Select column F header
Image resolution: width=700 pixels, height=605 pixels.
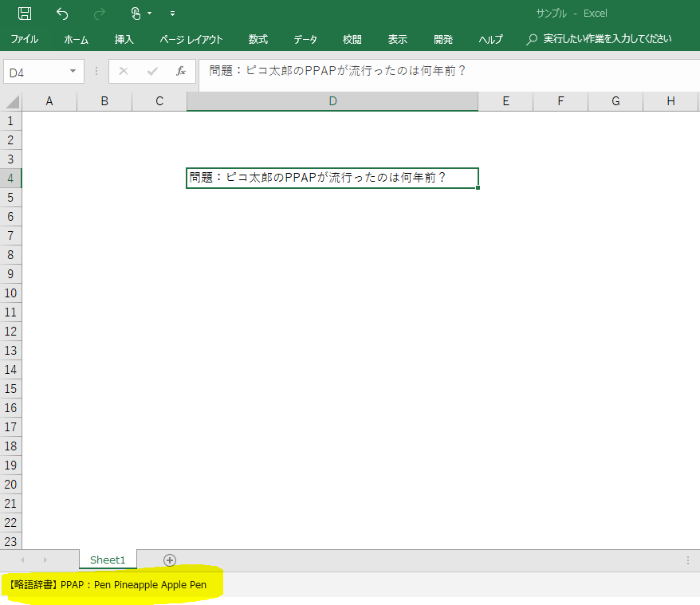click(x=560, y=101)
